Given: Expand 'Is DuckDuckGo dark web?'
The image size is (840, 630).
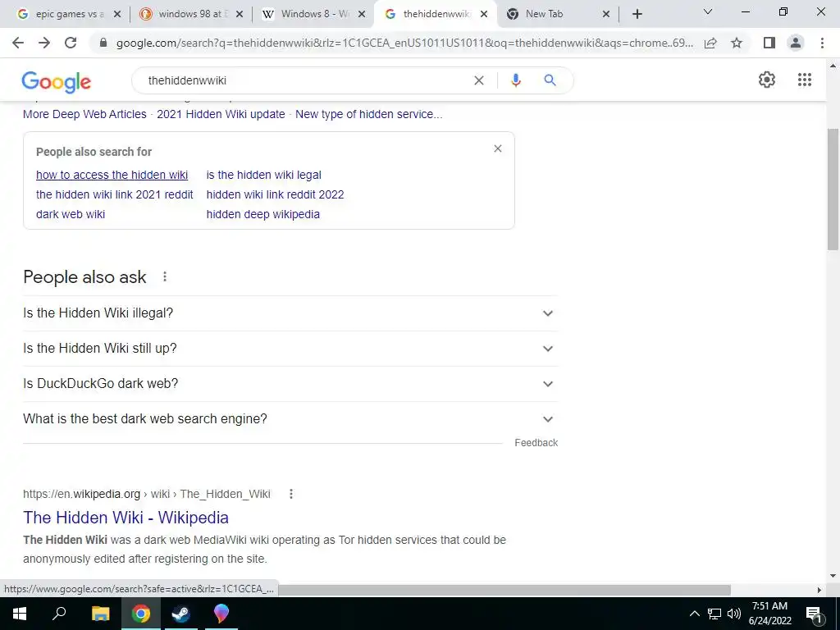Looking at the screenshot, I should pyautogui.click(x=290, y=384).
